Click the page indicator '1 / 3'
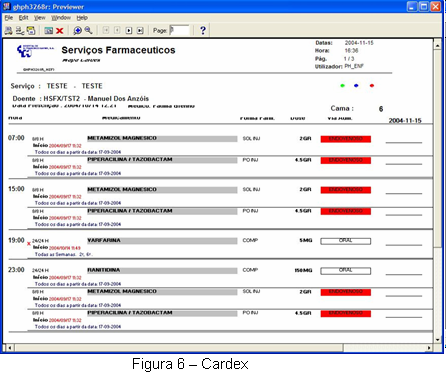 (x=349, y=58)
